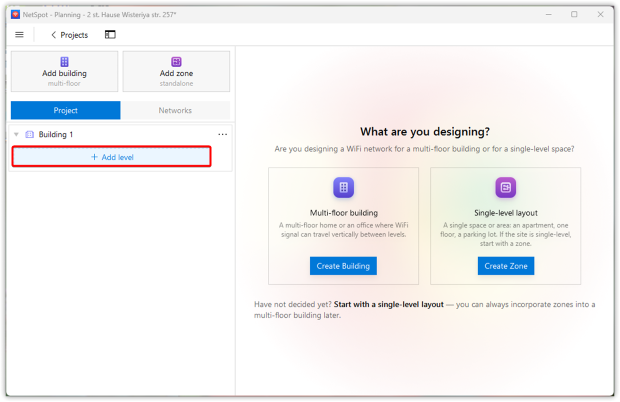The height and width of the screenshot is (402, 620).
Task: Click the Multi-floor building card icon
Action: click(x=344, y=187)
